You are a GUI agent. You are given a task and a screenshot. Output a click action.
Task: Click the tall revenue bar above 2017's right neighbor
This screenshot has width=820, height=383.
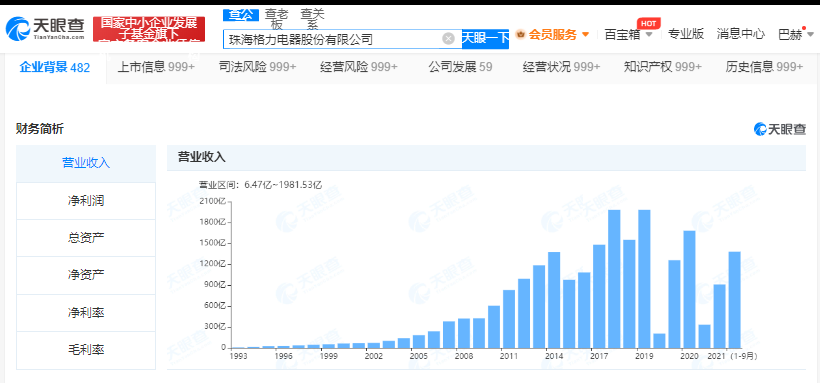pos(614,279)
